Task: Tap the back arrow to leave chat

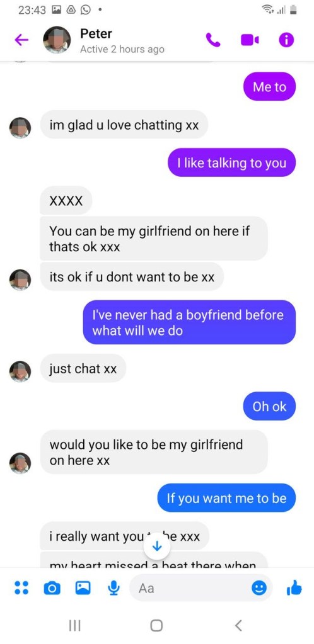Action: pos(21,40)
